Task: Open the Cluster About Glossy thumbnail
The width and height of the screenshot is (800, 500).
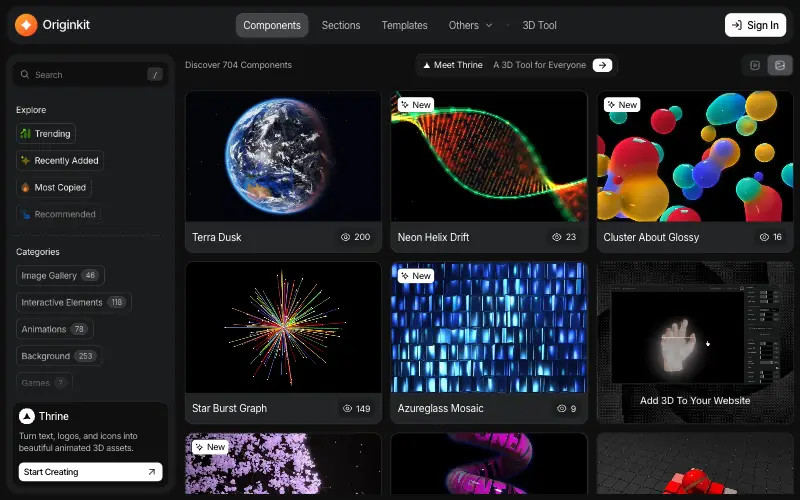Action: click(695, 156)
